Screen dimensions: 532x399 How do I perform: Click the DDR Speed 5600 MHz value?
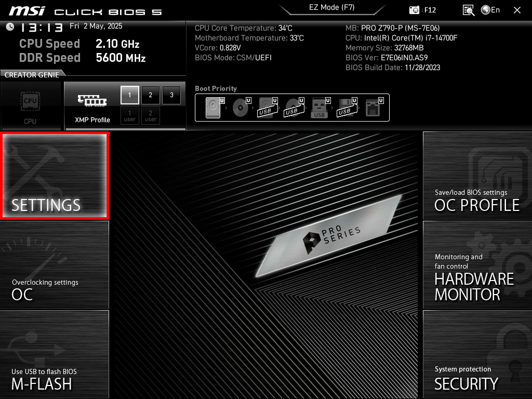121,58
